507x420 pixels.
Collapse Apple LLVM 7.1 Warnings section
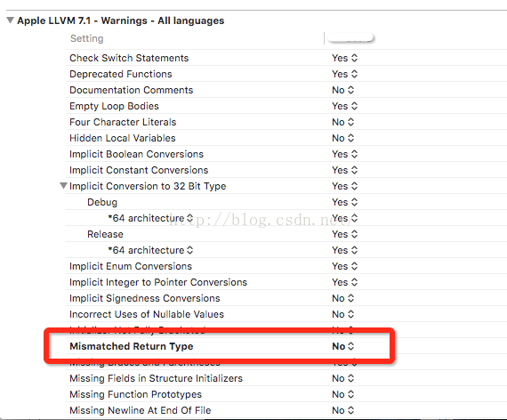(x=11, y=20)
